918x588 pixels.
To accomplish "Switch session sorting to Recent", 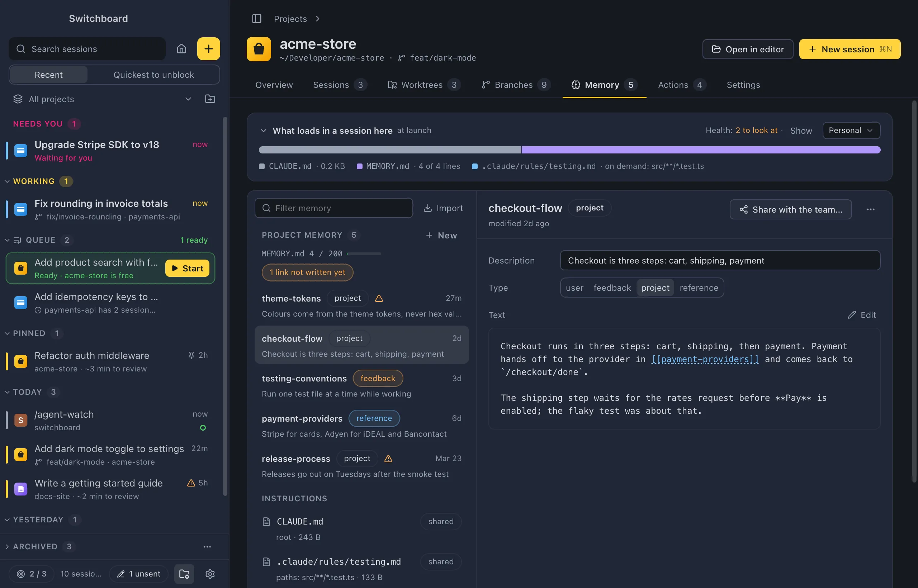I will (x=48, y=75).
